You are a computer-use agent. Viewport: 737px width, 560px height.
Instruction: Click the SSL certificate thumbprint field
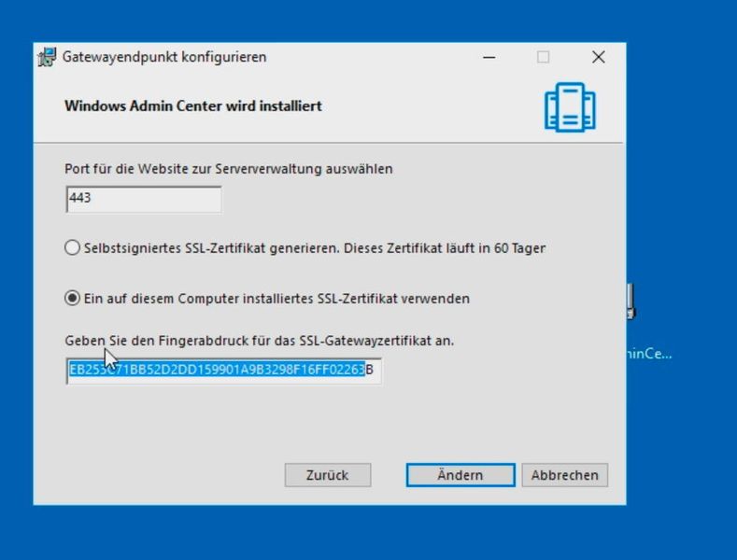pyautogui.click(x=224, y=371)
